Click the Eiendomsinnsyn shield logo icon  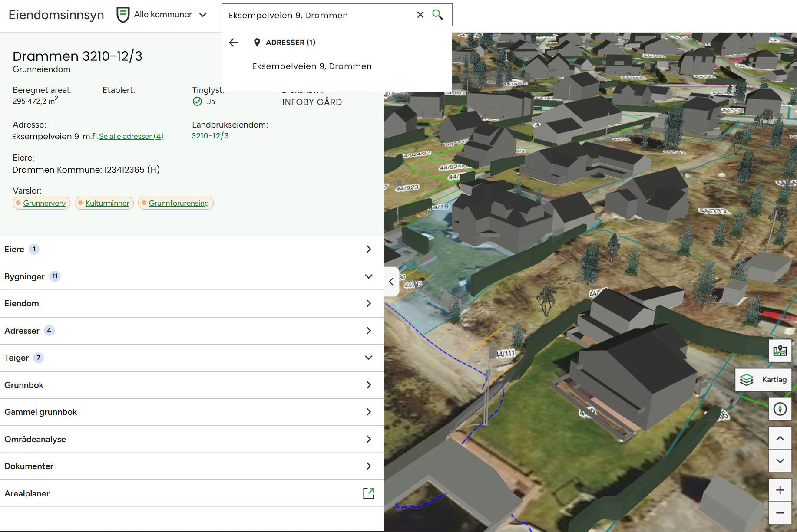click(123, 15)
